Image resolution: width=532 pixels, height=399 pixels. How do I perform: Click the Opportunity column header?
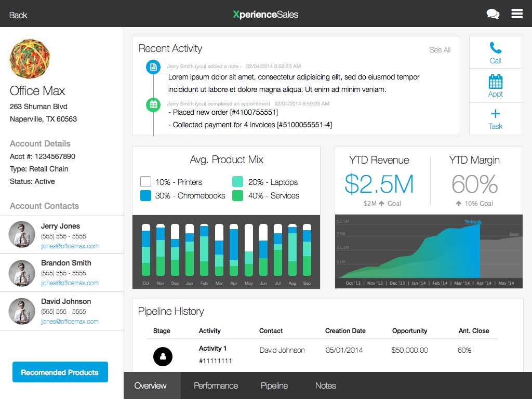coord(409,331)
